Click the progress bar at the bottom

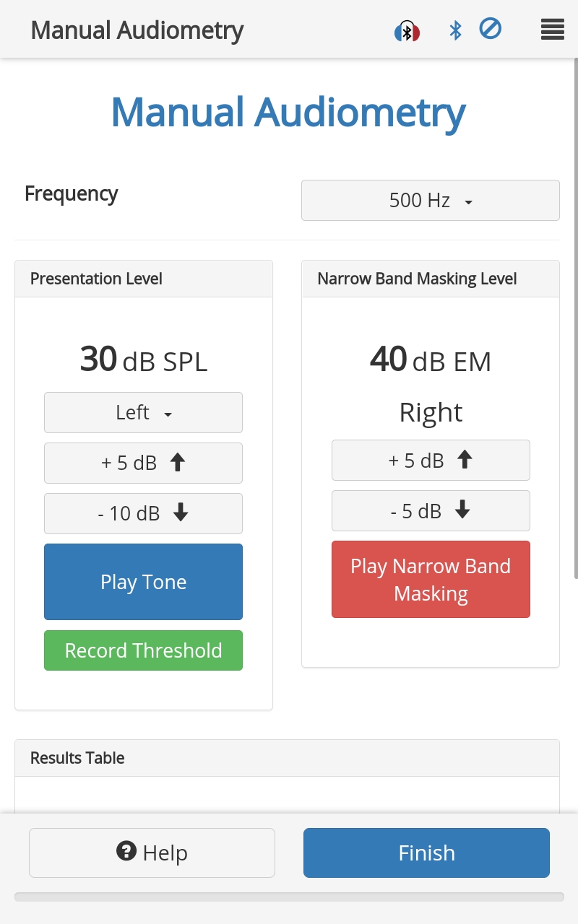point(289,897)
